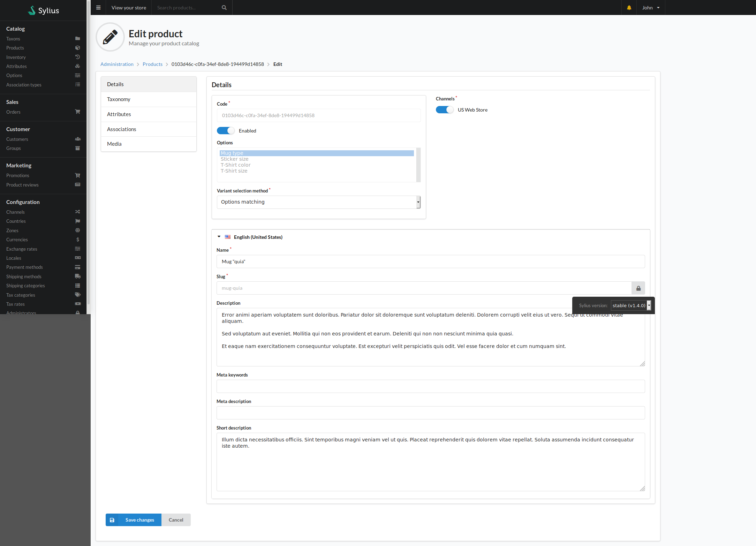The width and height of the screenshot is (756, 546).
Task: Click the description textarea resize handle
Action: [x=642, y=364]
